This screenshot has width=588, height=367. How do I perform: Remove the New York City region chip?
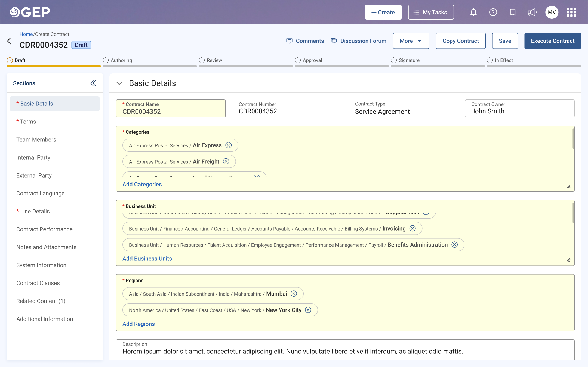pos(308,310)
